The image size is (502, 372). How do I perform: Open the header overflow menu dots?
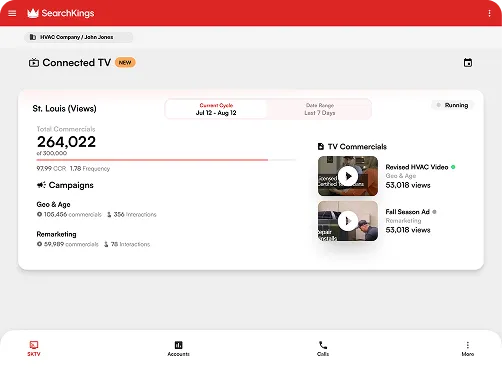(x=489, y=13)
